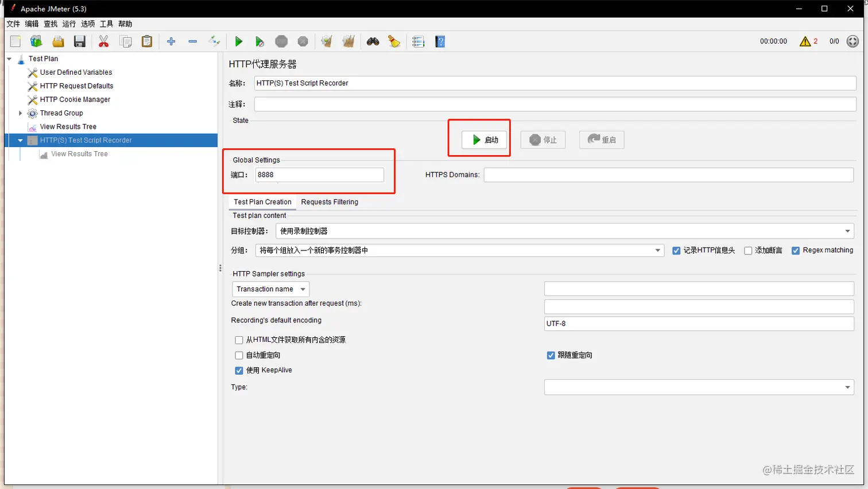Click the Shutdown icon in toolbar
The width and height of the screenshot is (868, 489).
(x=303, y=41)
